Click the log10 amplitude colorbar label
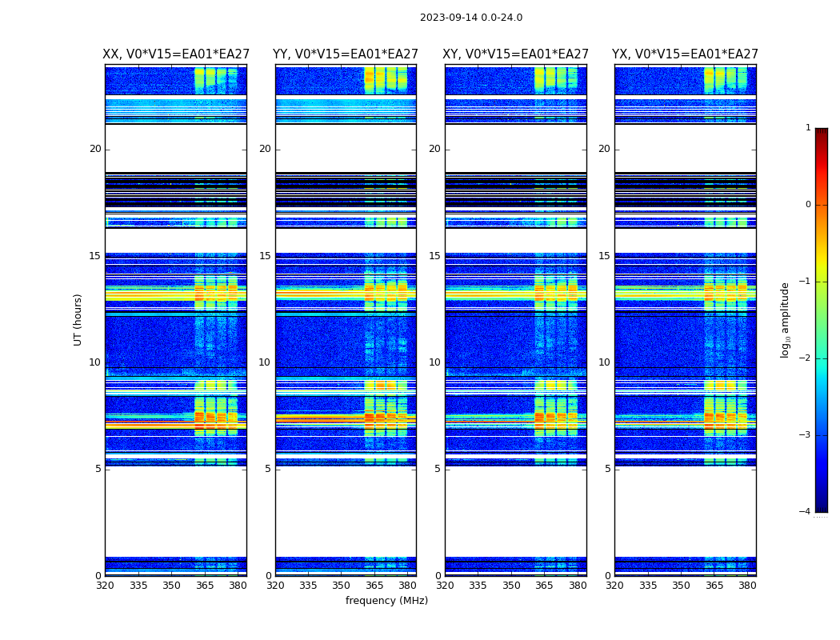 point(785,320)
